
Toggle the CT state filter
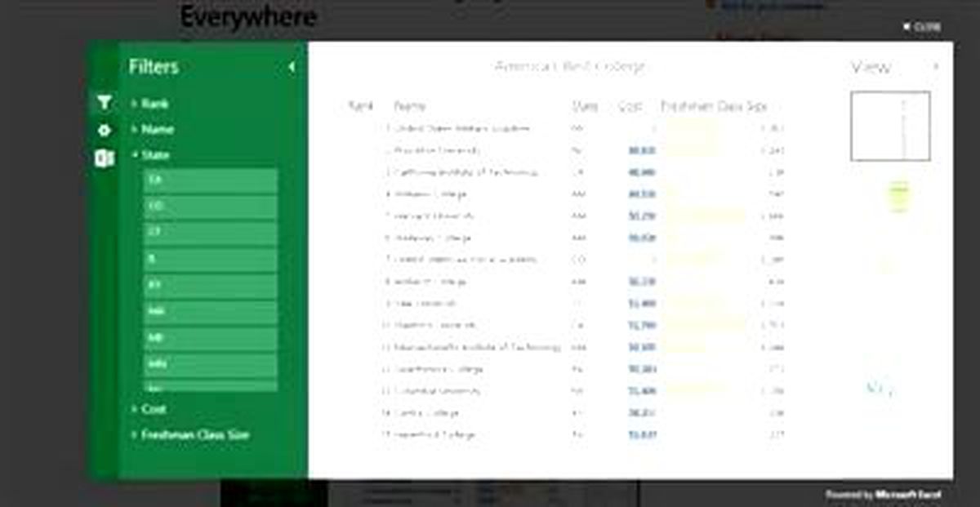(211, 233)
